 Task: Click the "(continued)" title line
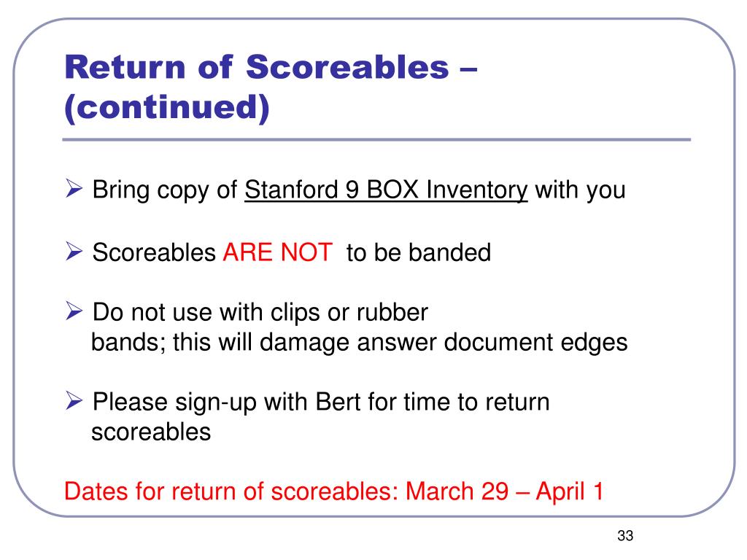click(x=167, y=108)
